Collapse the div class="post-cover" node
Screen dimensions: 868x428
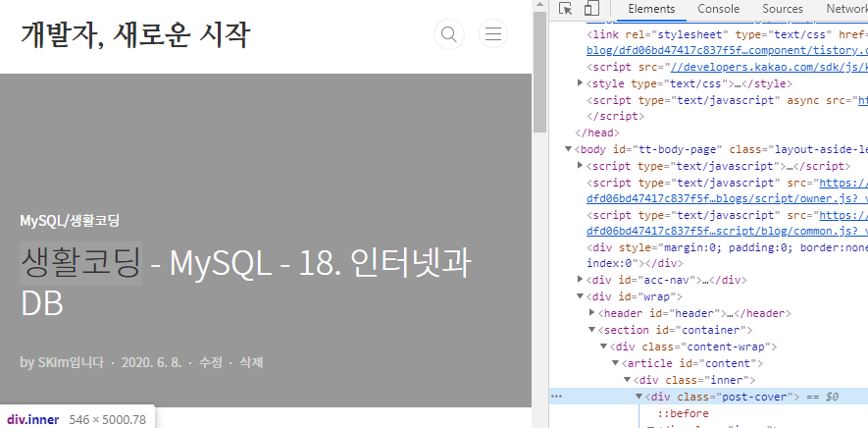coord(639,397)
